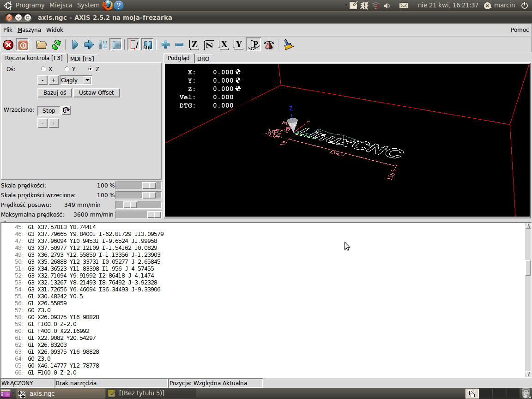
Task: Select the Z axis radio button
Action: pyautogui.click(x=90, y=69)
